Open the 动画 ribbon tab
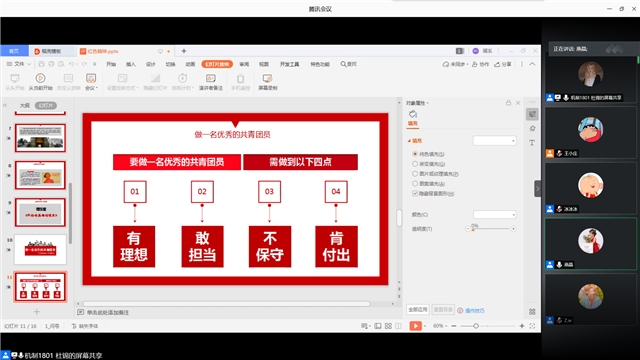Viewport: 640px width, 360px height. click(190, 64)
